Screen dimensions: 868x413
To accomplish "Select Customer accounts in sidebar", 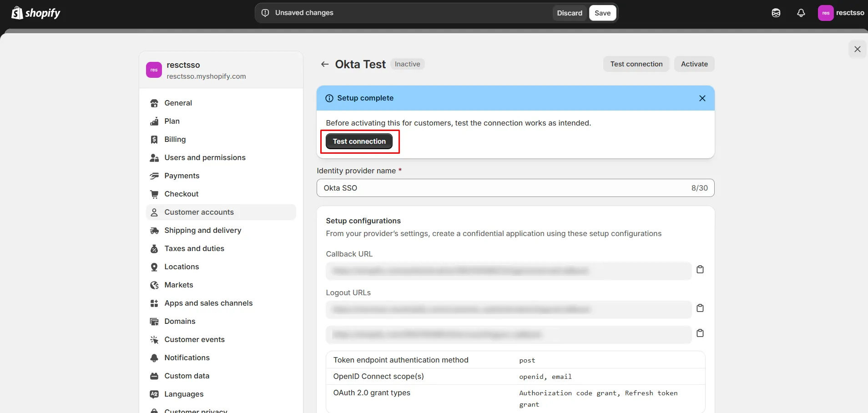I will tap(221, 212).
